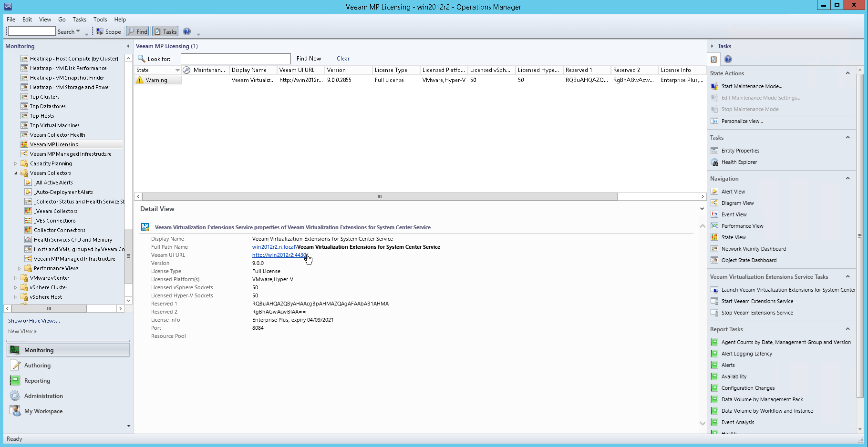Click the Launch Veeam Virtualization Extensions icon
The image size is (868, 447).
click(714, 290)
